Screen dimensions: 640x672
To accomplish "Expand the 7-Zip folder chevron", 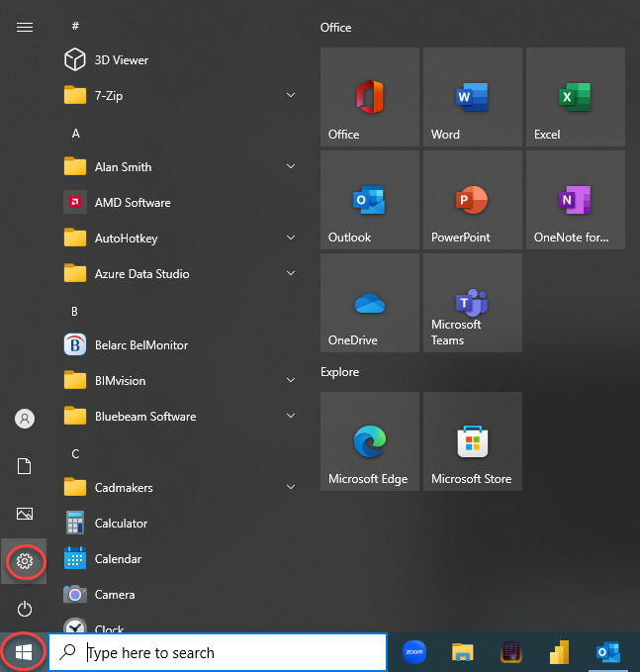I will click(x=291, y=95).
